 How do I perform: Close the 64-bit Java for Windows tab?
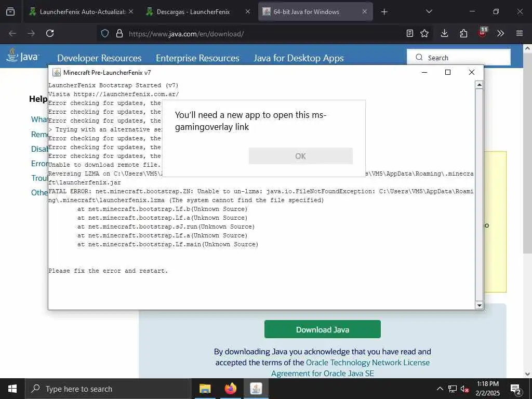pos(364,11)
